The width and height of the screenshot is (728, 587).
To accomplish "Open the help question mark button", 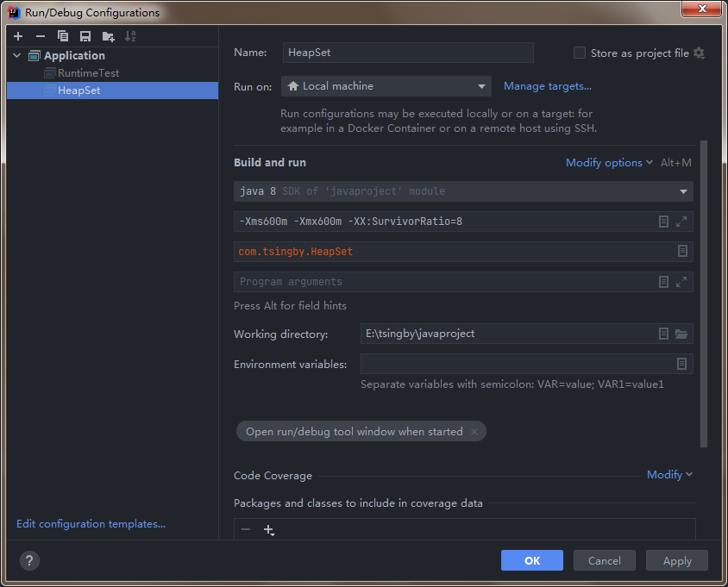I will point(29,560).
